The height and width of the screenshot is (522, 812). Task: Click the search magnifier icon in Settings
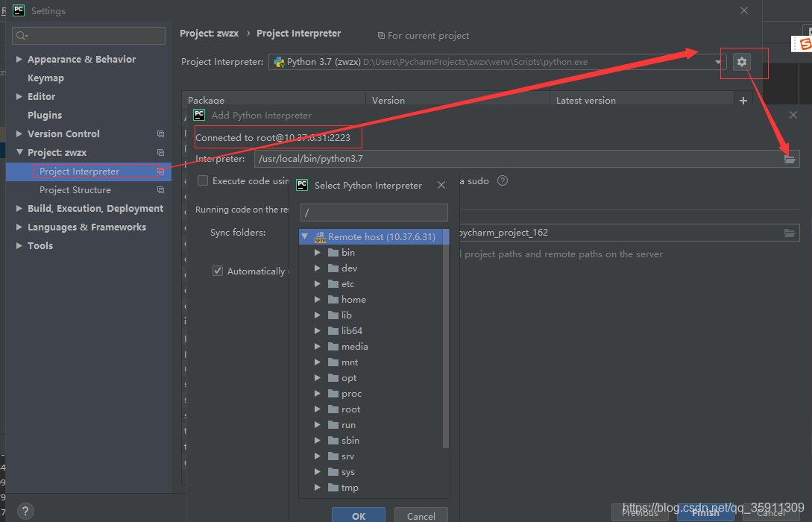[22, 36]
